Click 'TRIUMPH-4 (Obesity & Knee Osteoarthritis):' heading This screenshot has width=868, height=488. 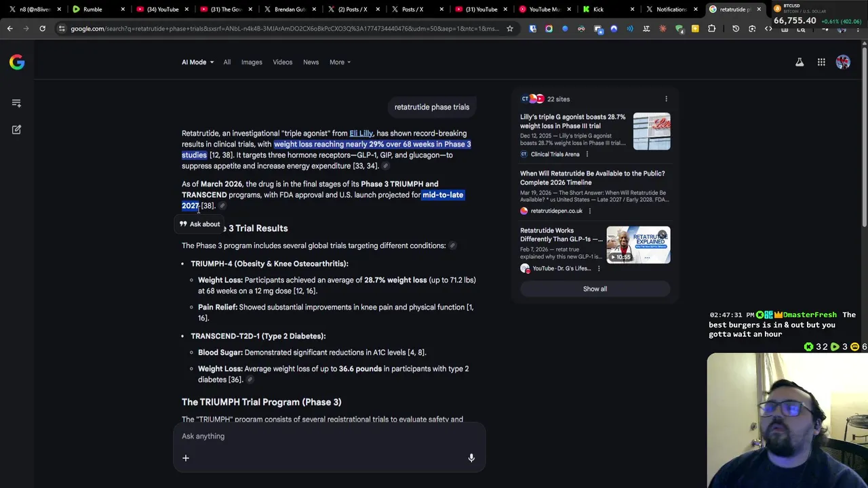point(269,264)
